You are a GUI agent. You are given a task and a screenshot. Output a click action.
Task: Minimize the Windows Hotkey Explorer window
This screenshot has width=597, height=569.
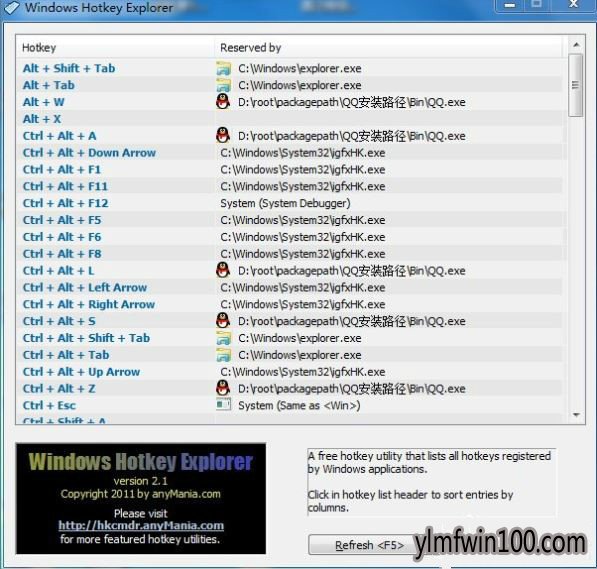510,5
